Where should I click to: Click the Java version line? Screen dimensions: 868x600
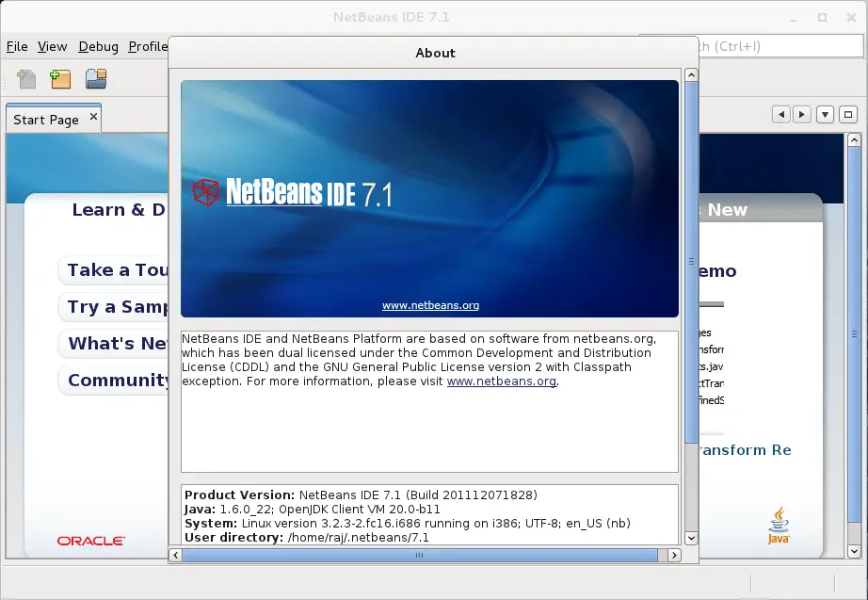pyautogui.click(x=313, y=510)
